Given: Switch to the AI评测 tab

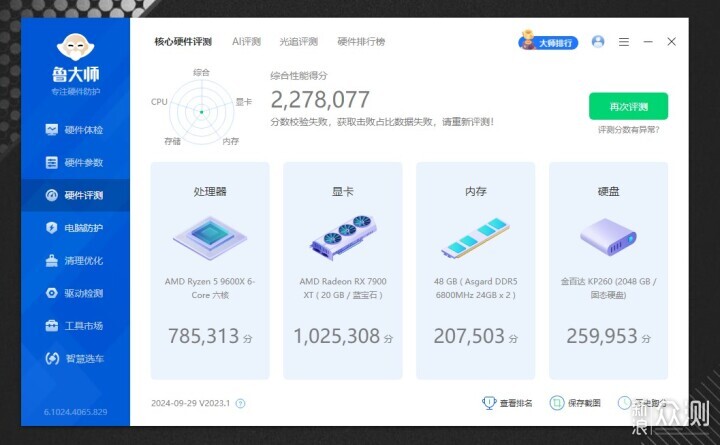Looking at the screenshot, I should click(246, 42).
